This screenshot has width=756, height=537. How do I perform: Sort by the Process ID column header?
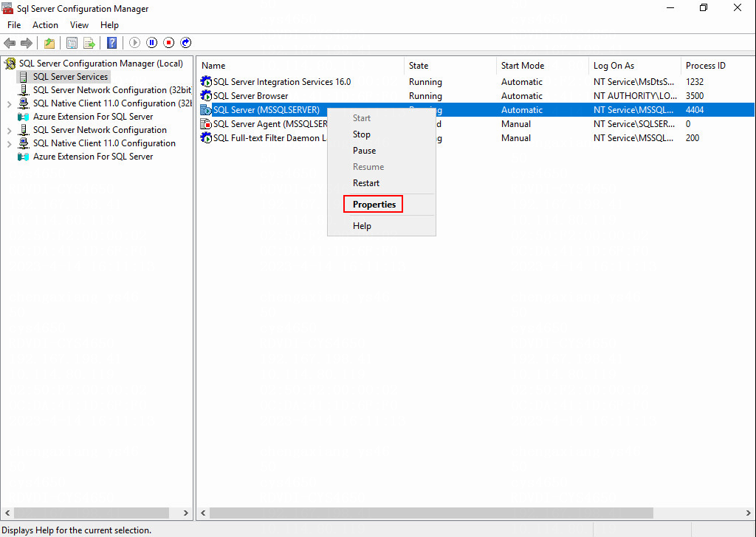click(718, 66)
